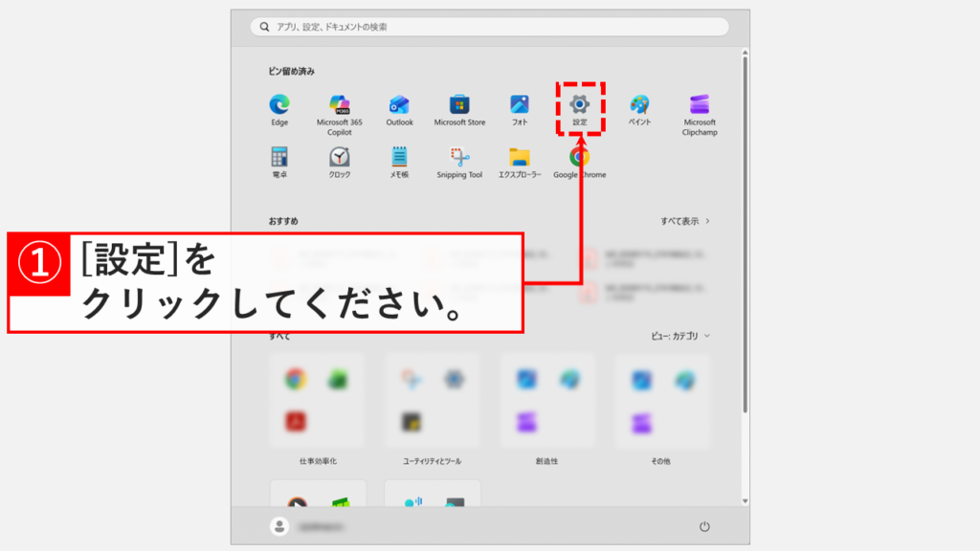Open the Settings app (設定)
This screenshot has width=980, height=551.
[579, 105]
